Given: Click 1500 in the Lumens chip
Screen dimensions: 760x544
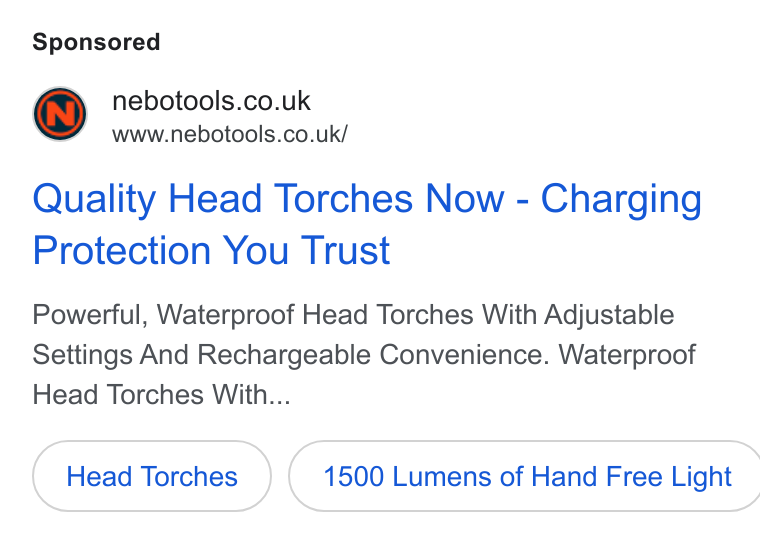Looking at the screenshot, I should click(x=353, y=476).
